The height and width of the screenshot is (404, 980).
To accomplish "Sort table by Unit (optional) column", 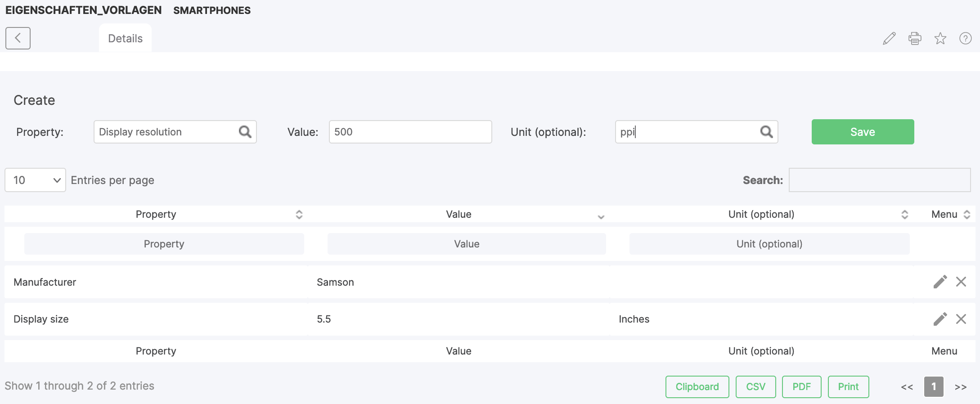I will [761, 215].
